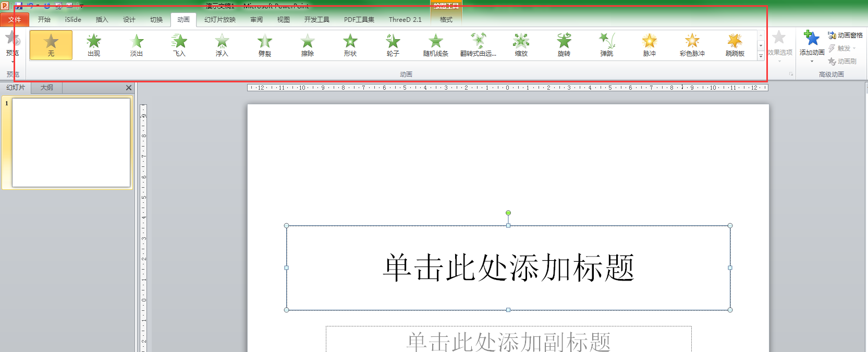Screen dimensions: 868x352
Task: Apply the 轮子 (Wheel) animation
Action: (x=393, y=45)
